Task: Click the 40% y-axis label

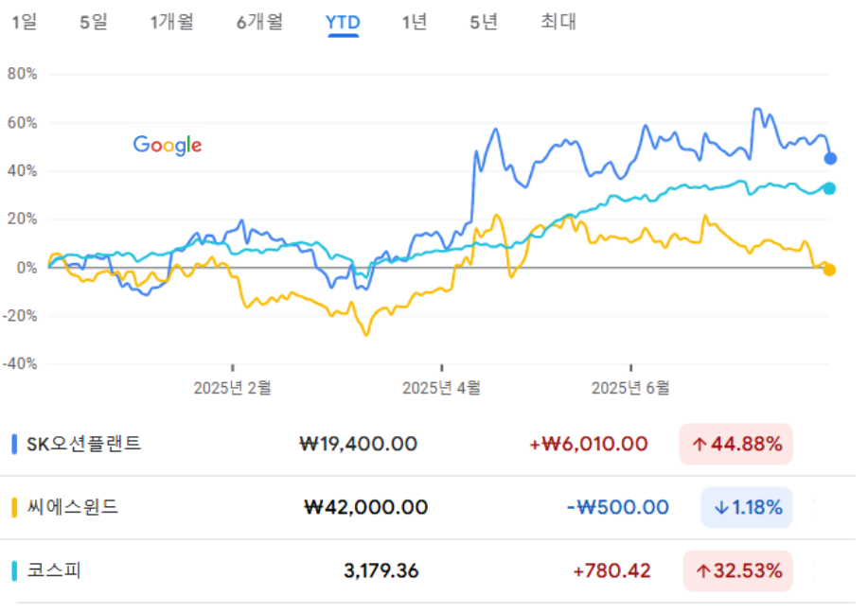Action: 22,171
